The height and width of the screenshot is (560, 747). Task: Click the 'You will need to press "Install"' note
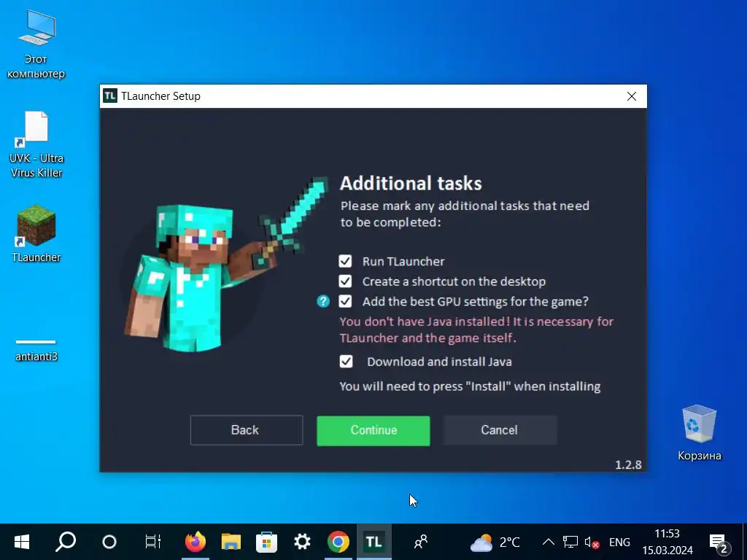coord(470,386)
